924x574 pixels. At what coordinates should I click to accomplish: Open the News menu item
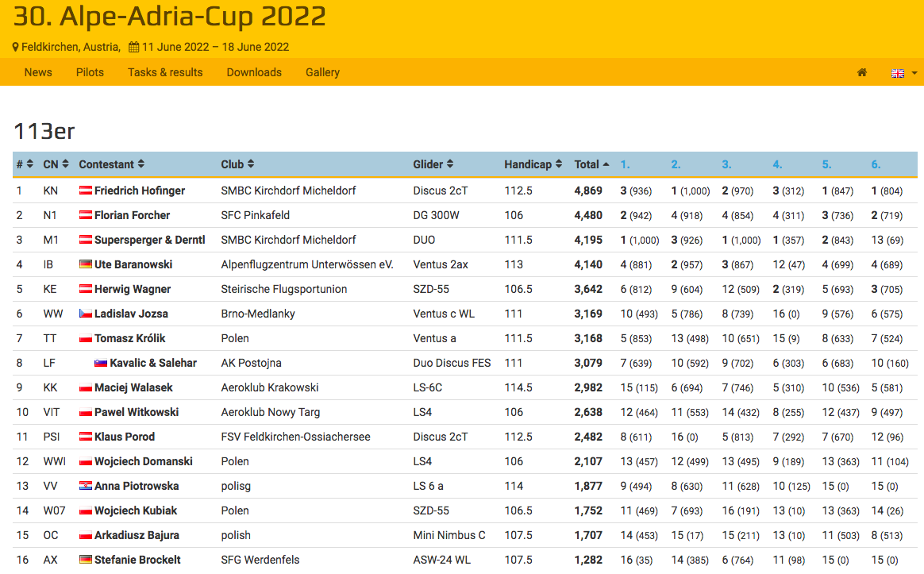[38, 72]
